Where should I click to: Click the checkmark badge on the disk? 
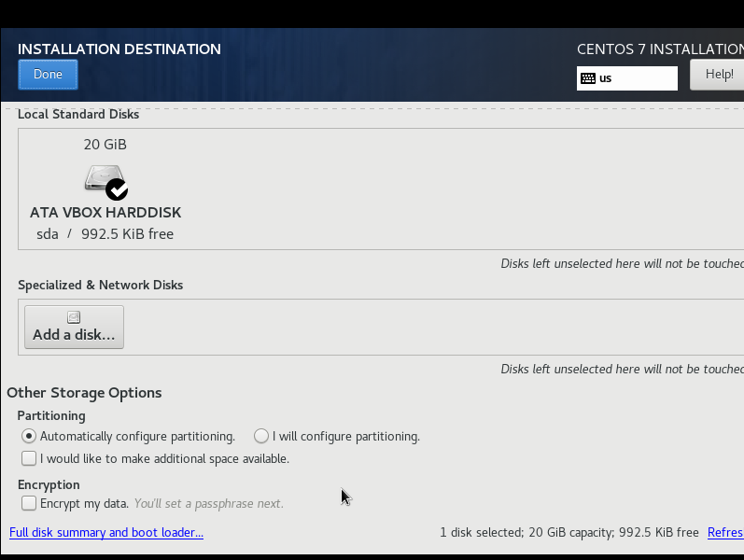(117, 189)
